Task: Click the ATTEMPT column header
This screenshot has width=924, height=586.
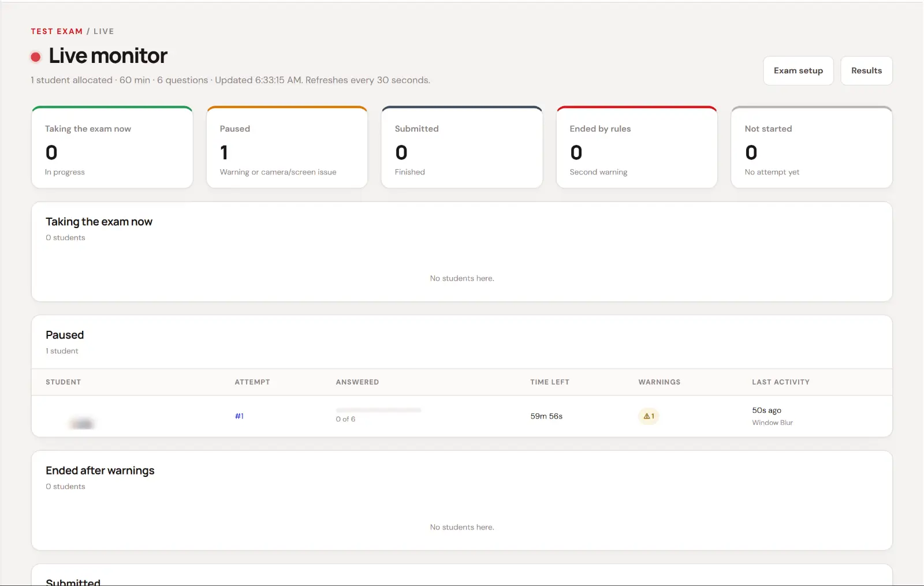Action: pos(252,382)
